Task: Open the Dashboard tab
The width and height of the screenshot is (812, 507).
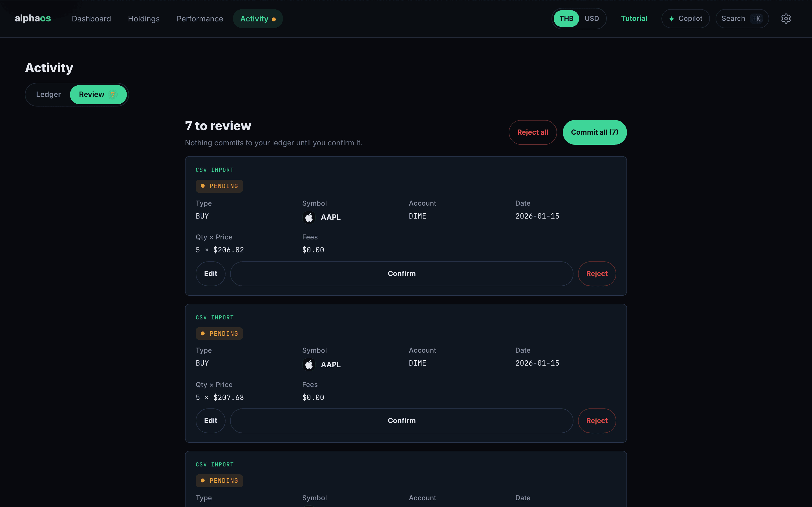Action: pyautogui.click(x=91, y=19)
